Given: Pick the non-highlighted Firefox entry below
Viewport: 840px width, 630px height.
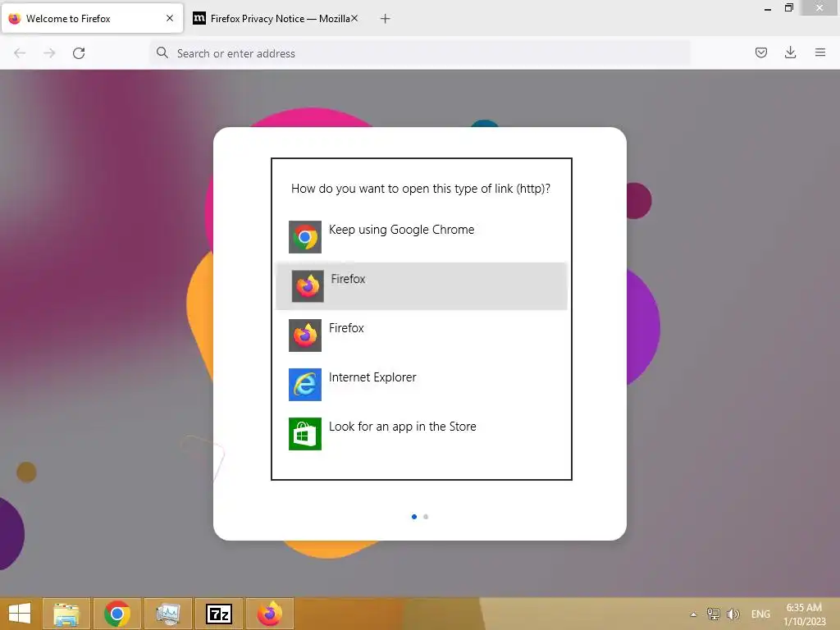Looking at the screenshot, I should 421,336.
